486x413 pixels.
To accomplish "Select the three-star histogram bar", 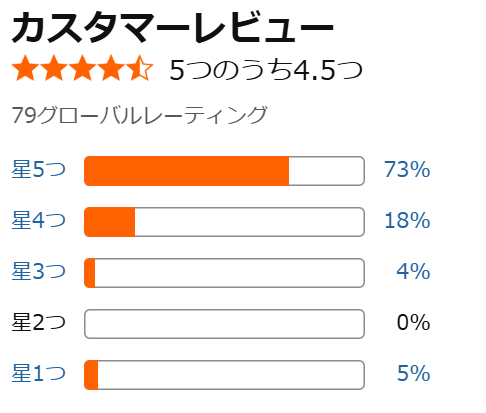I will tap(224, 273).
